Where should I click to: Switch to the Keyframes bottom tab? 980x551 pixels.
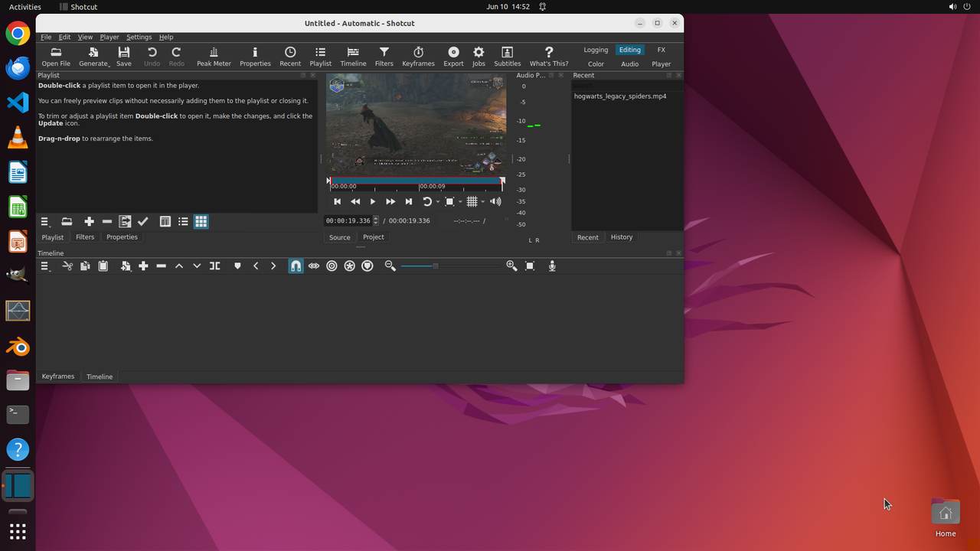(x=58, y=377)
